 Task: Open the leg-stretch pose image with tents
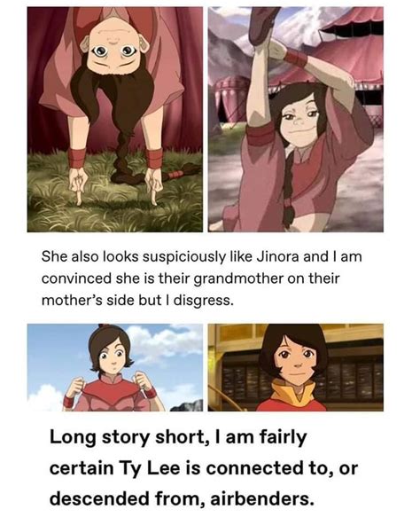[296, 120]
